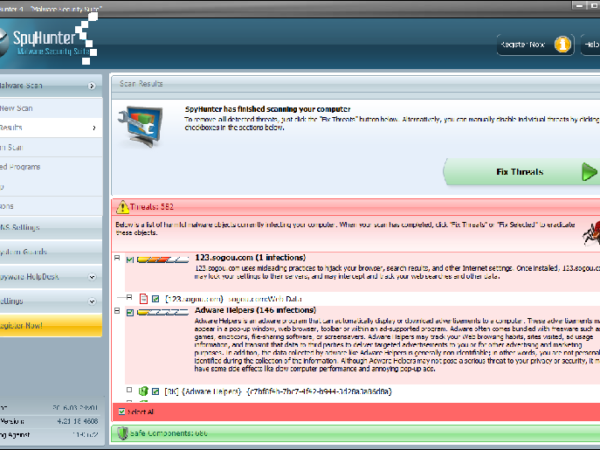Expand the Adware Helpers registry entry
Image resolution: width=600 pixels, height=450 pixels.
coord(129,390)
